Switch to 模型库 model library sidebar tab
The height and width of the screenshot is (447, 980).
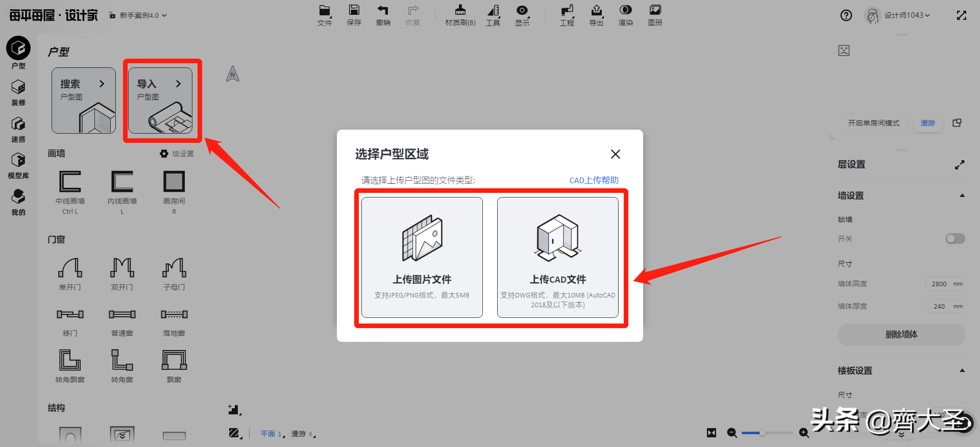[x=18, y=166]
